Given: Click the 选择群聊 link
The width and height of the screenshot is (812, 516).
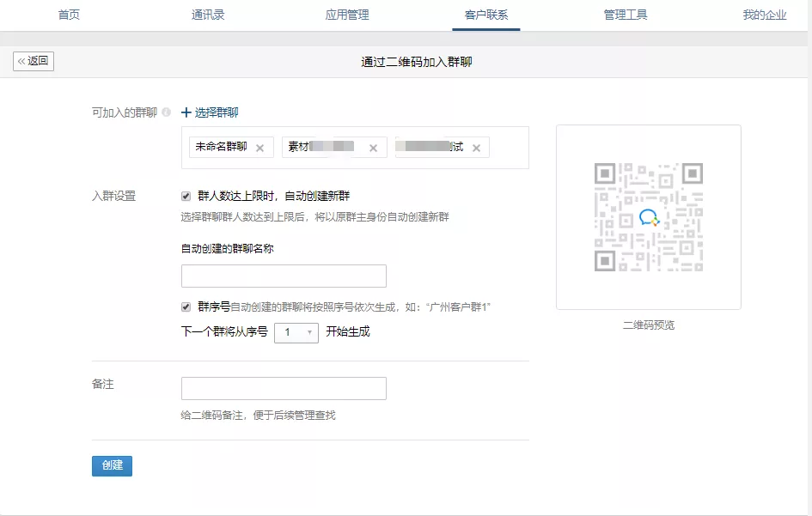Looking at the screenshot, I should coord(217,112).
